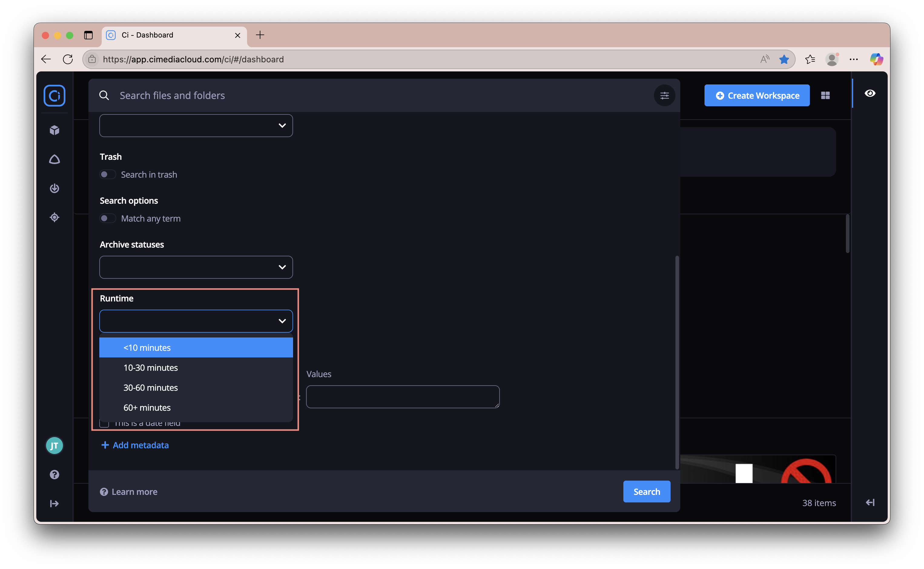Select 30-60 minutes runtime option
Viewport: 924px width, 569px height.
click(196, 388)
